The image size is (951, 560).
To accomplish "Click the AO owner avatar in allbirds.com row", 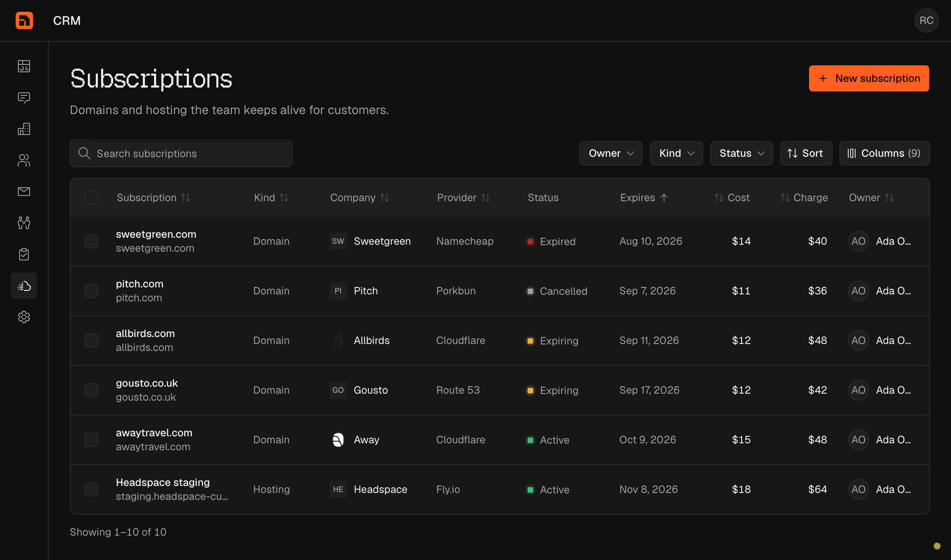I will pyautogui.click(x=858, y=341).
